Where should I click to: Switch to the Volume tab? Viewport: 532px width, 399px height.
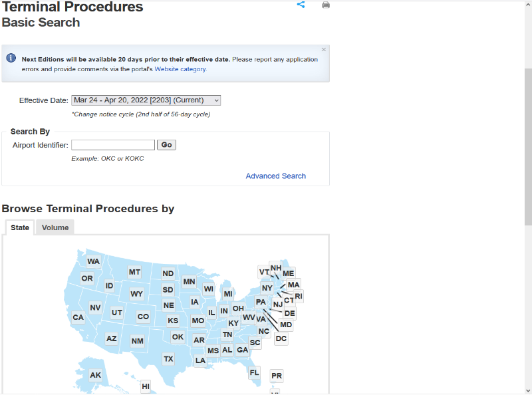point(55,227)
